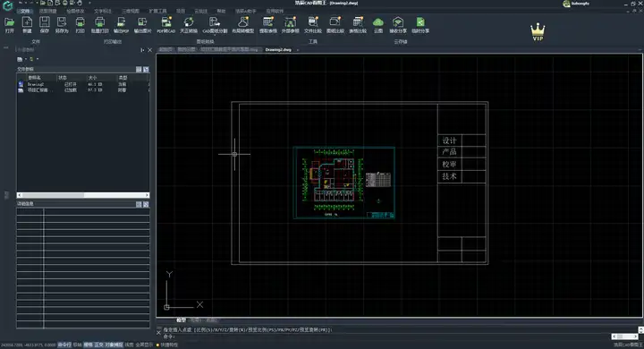Toggle 正交 ortho mode in status bar

pyautogui.click(x=99, y=345)
